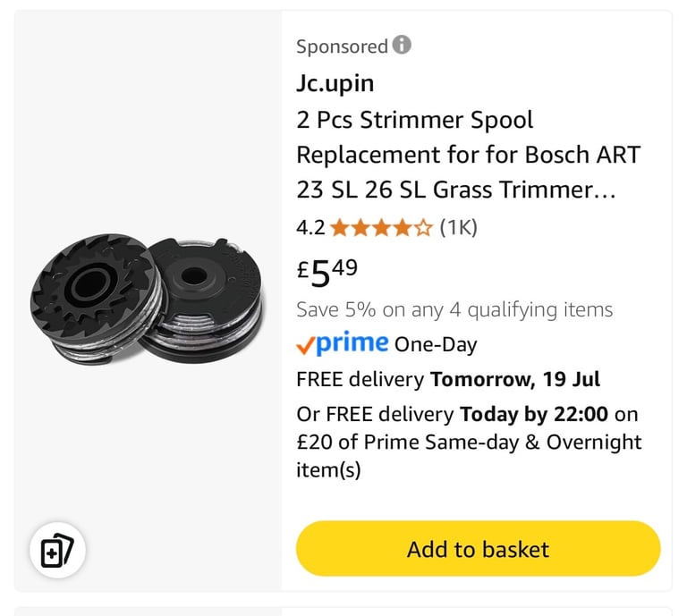Click the 4.2 rating number

point(310,228)
